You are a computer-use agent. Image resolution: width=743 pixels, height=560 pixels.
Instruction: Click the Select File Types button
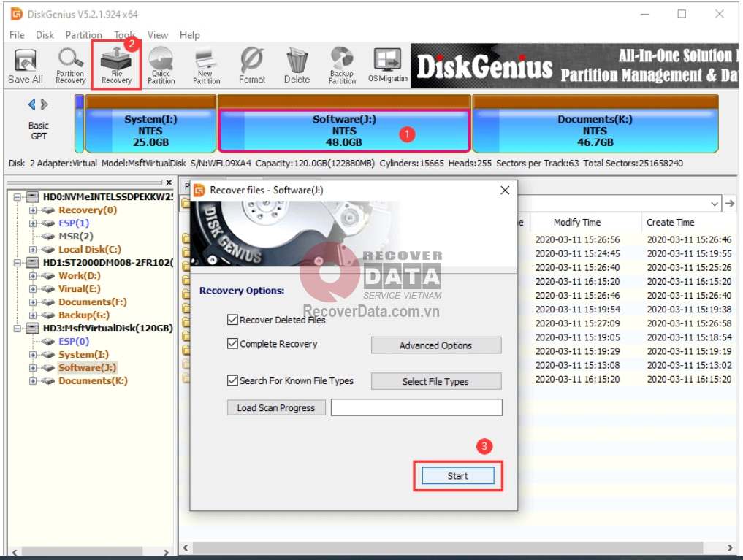(x=436, y=382)
